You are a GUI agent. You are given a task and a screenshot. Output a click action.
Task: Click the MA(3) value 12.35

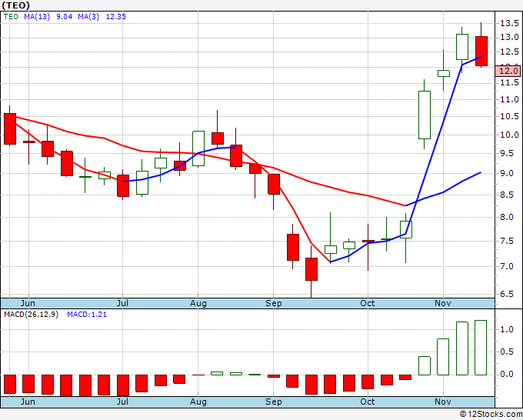tap(115, 17)
